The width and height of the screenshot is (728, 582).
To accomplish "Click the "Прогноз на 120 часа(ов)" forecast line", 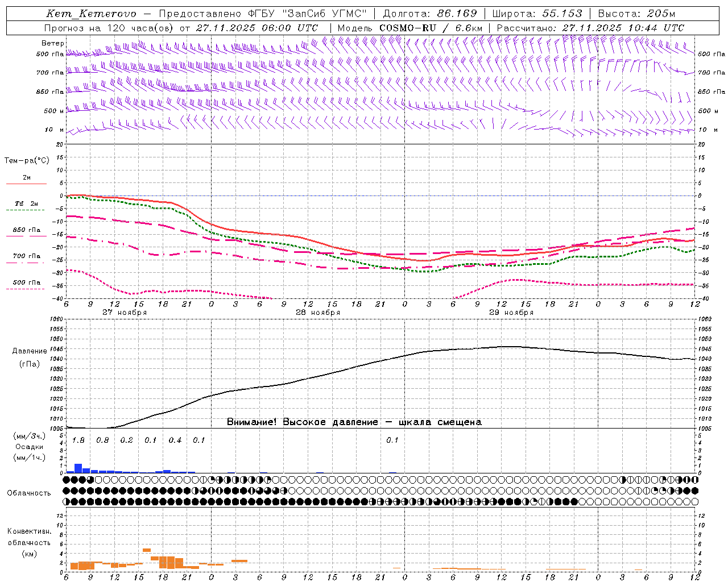I will pos(181,28).
